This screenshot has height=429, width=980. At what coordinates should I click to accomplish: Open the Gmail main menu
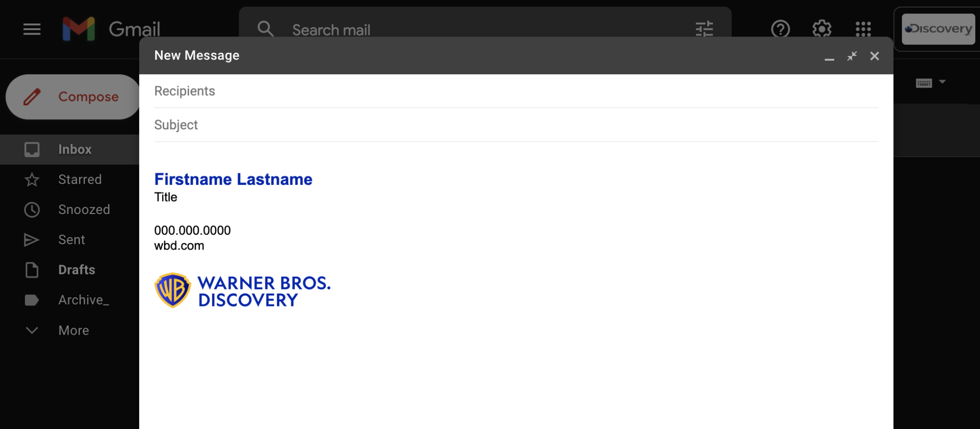point(32,29)
